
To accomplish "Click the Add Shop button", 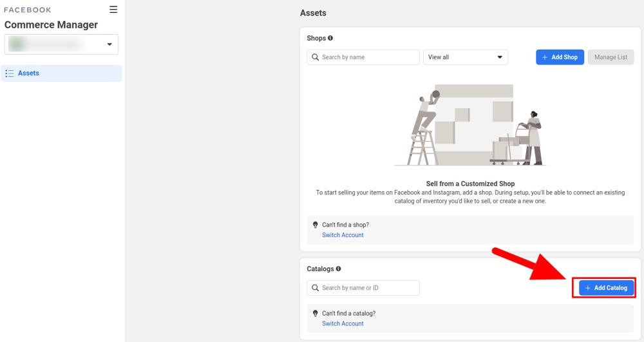I will (x=560, y=57).
